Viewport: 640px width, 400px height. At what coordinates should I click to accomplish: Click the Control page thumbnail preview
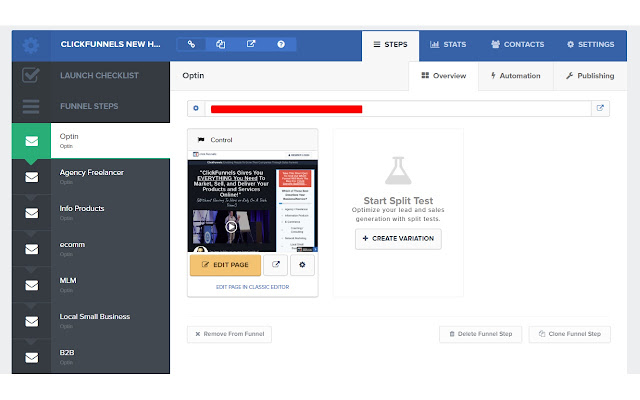[x=253, y=201]
